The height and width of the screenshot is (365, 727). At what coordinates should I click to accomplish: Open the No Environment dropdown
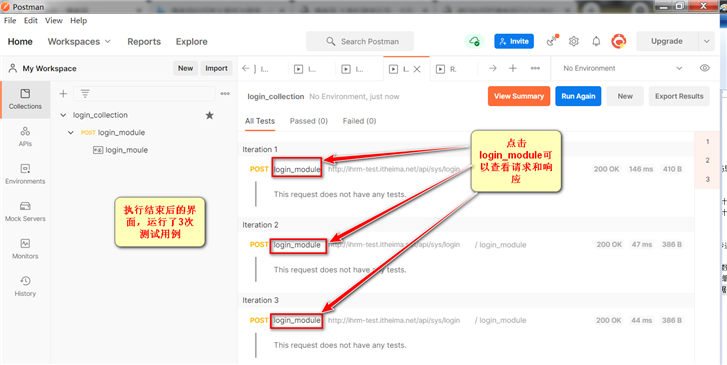point(622,68)
